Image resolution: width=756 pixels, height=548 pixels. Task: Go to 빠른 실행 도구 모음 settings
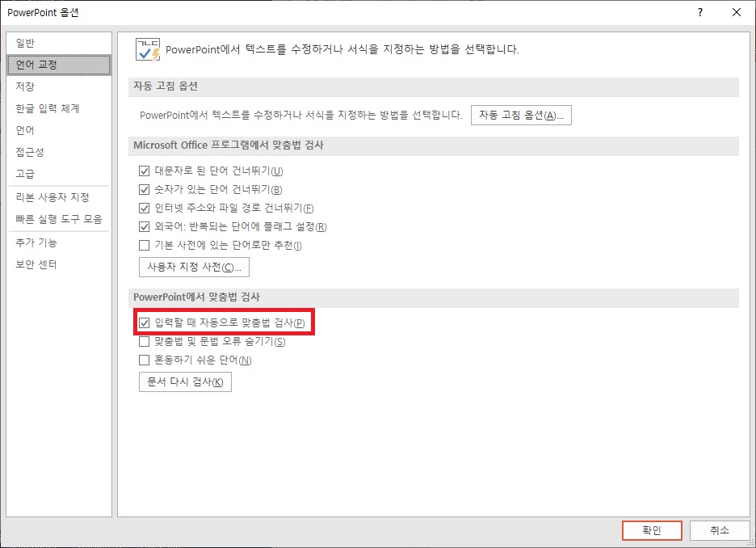tap(59, 218)
